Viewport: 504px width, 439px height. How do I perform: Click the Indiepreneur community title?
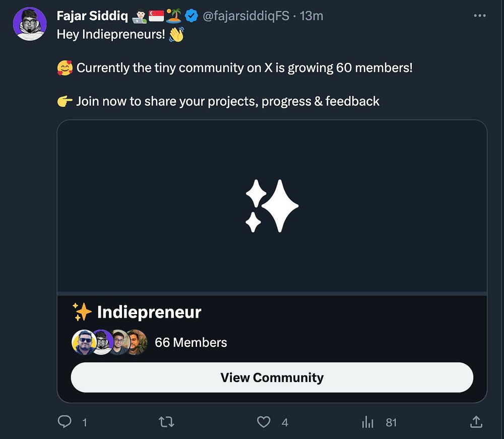point(149,312)
